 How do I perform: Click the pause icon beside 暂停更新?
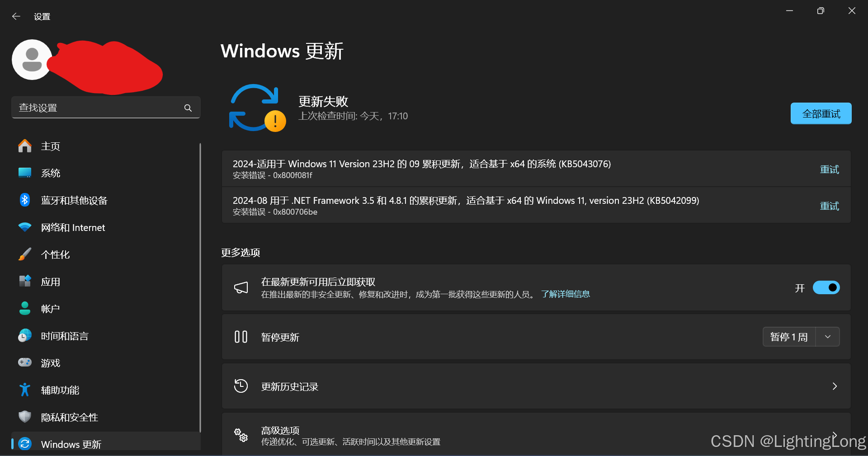tap(241, 337)
